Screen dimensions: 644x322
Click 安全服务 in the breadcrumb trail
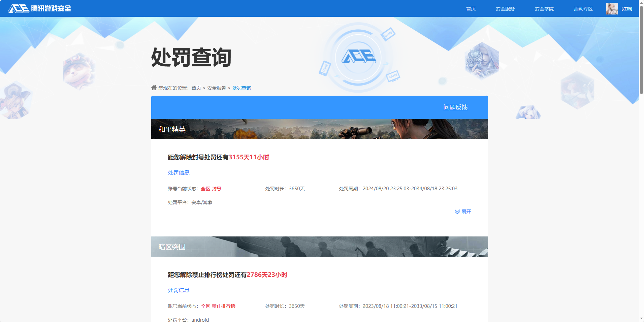tap(216, 88)
